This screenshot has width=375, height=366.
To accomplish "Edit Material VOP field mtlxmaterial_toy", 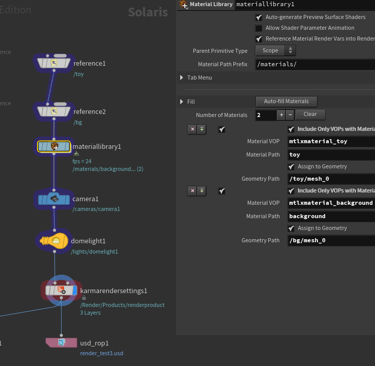I will click(x=331, y=141).
